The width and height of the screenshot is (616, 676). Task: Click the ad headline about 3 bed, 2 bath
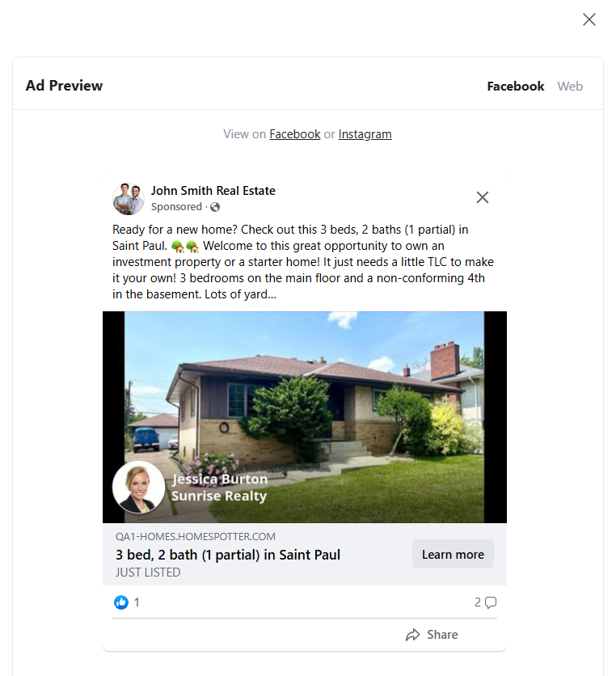226,555
